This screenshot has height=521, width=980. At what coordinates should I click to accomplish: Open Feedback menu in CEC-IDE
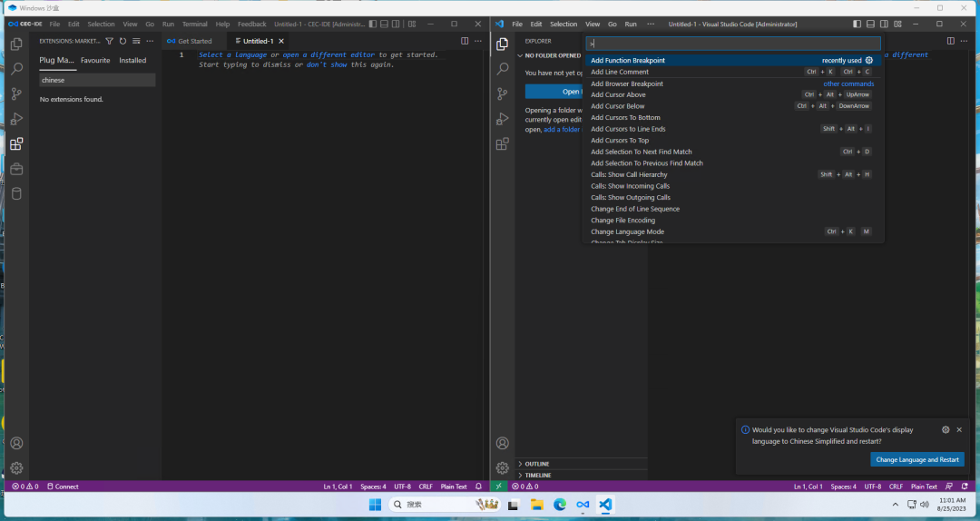(x=252, y=24)
